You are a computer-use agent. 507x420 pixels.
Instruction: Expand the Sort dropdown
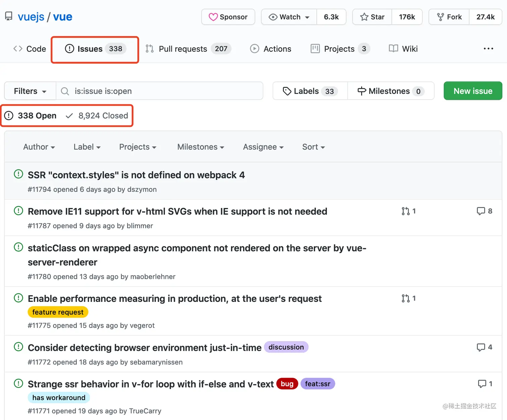point(314,147)
